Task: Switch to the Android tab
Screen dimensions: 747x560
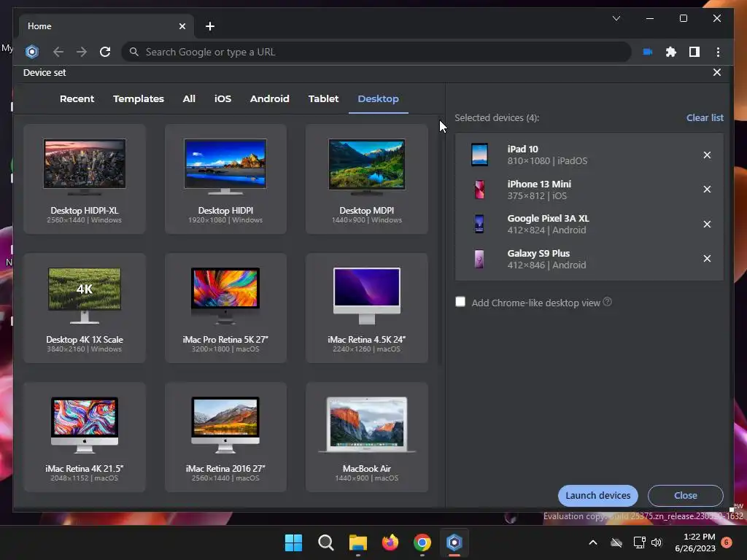Action: 270,98
